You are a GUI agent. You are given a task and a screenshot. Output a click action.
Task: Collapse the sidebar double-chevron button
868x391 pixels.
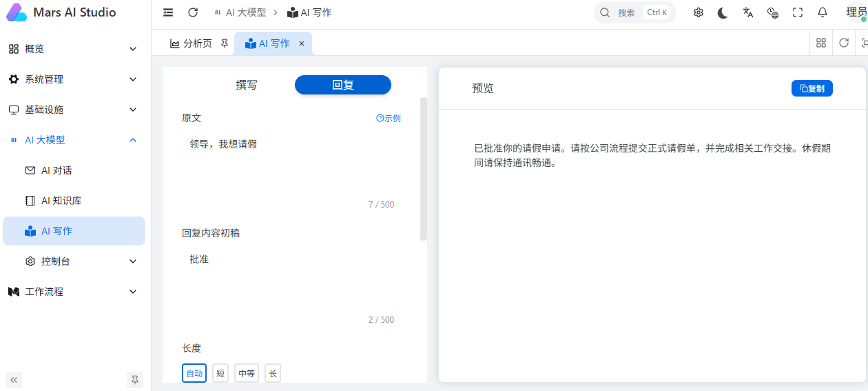(14, 379)
